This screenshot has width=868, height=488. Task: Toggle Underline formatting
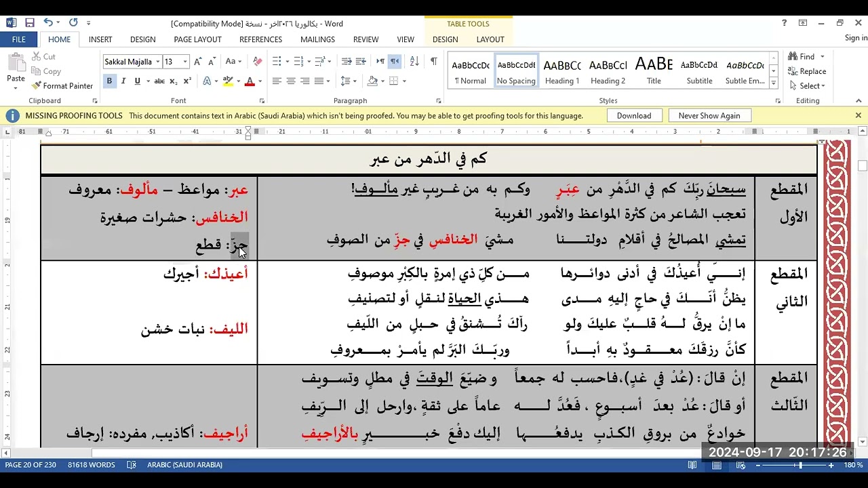(x=138, y=81)
